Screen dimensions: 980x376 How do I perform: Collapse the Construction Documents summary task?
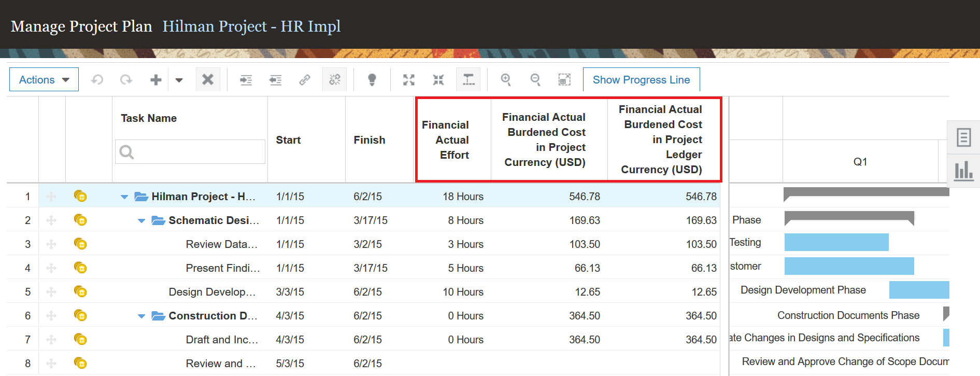coord(141,316)
